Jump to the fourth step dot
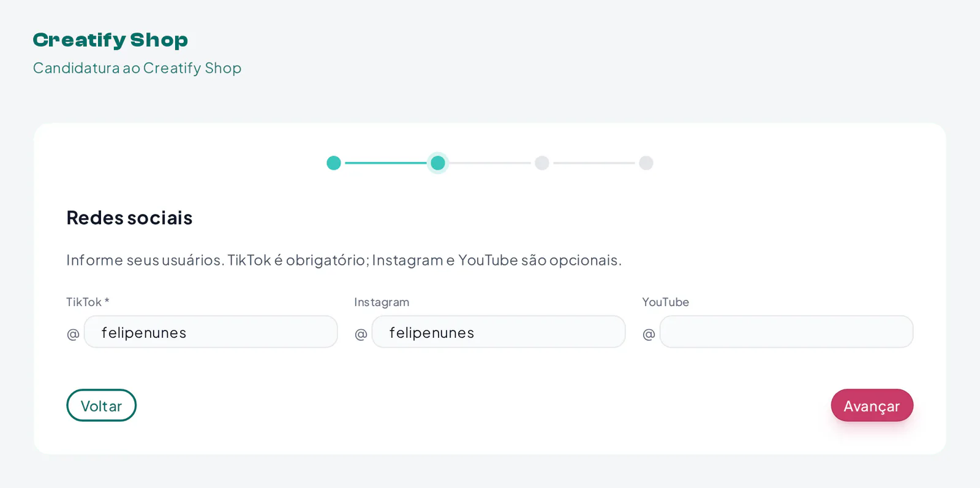980x488 pixels. (x=646, y=163)
